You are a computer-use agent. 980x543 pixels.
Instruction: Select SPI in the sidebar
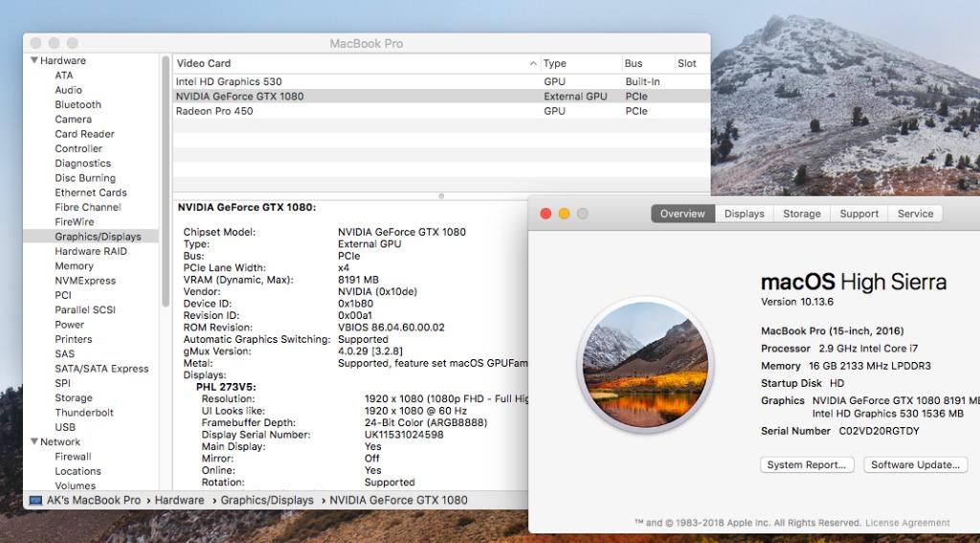[x=62, y=383]
